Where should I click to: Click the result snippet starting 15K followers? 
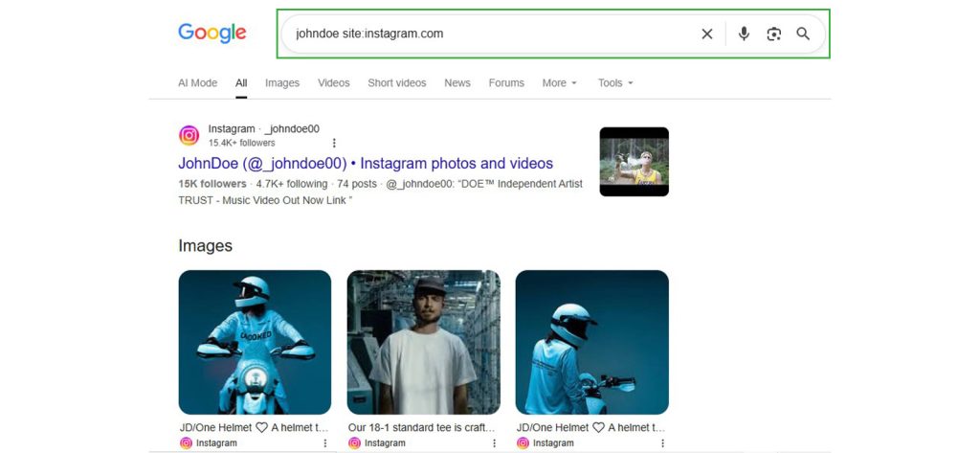point(380,193)
